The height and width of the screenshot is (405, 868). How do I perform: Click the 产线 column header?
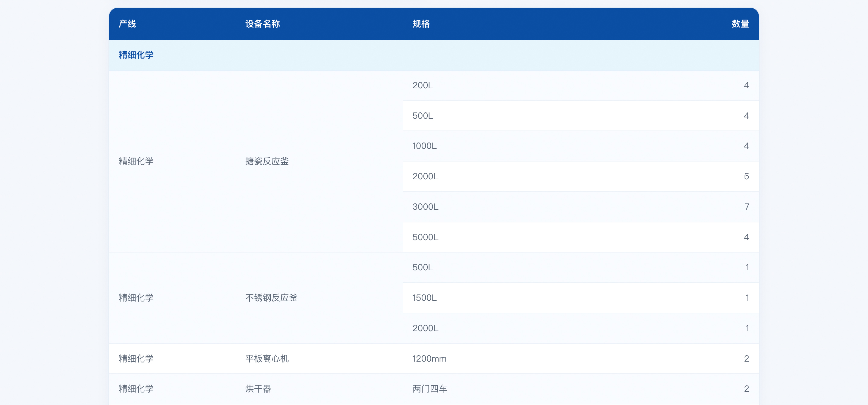(127, 24)
